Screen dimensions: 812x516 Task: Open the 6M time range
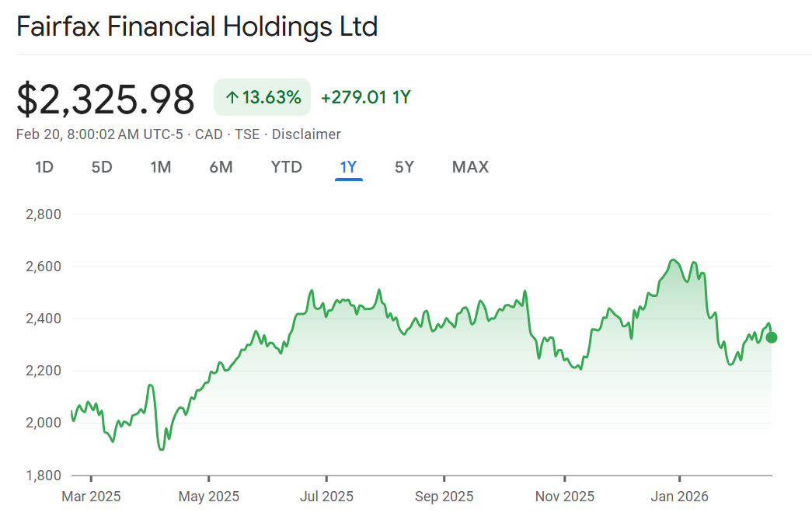(221, 167)
